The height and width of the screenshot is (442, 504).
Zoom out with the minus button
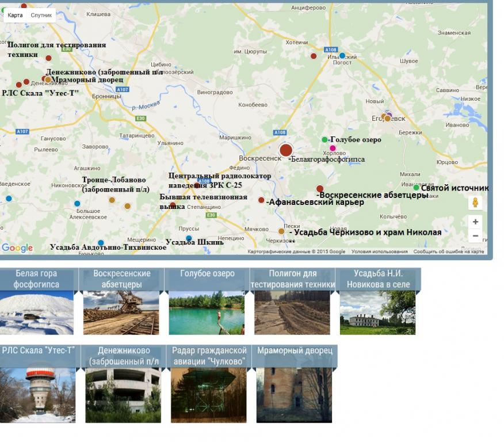click(x=475, y=235)
